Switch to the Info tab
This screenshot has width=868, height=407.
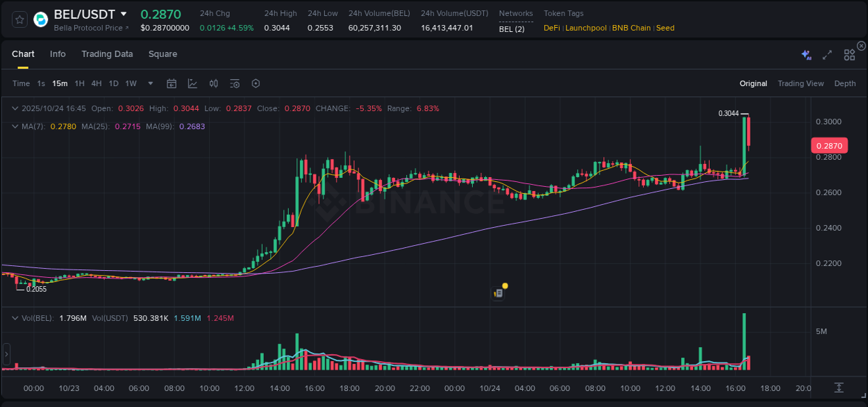click(58, 53)
